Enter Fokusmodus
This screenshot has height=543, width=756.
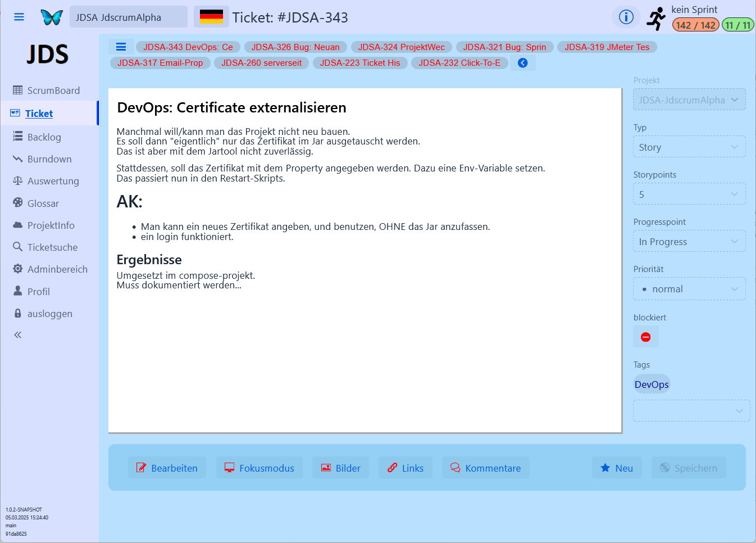(259, 468)
